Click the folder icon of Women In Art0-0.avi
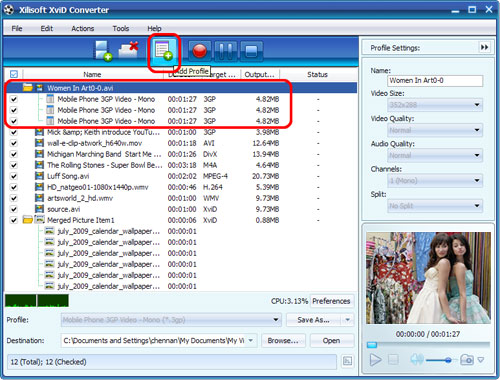 (x=28, y=88)
